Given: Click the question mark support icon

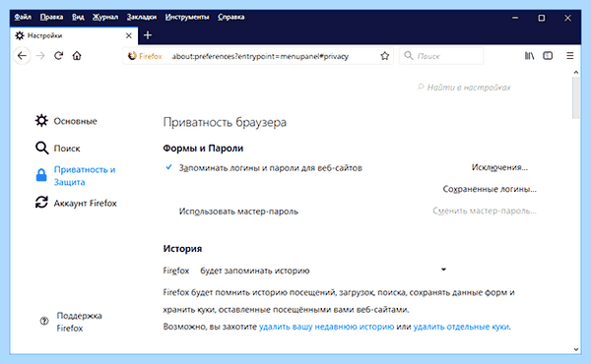Looking at the screenshot, I should (x=44, y=321).
